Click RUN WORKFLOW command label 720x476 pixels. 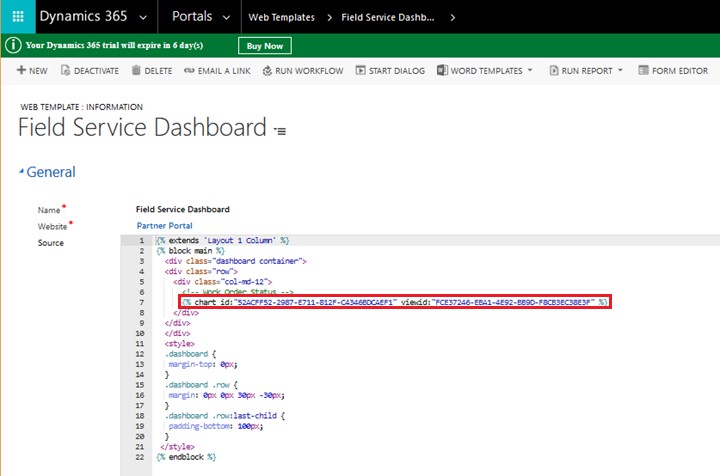[309, 71]
